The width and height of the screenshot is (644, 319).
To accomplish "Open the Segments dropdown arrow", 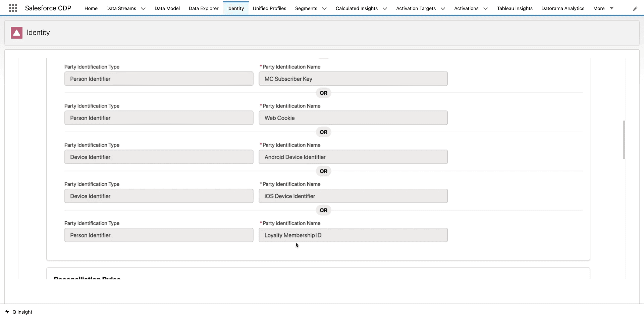I will 324,9.
